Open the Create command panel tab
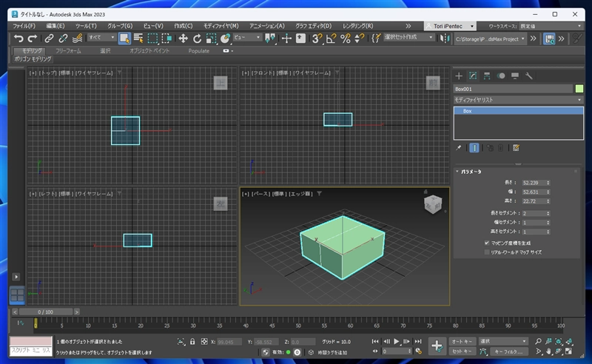 (459, 76)
